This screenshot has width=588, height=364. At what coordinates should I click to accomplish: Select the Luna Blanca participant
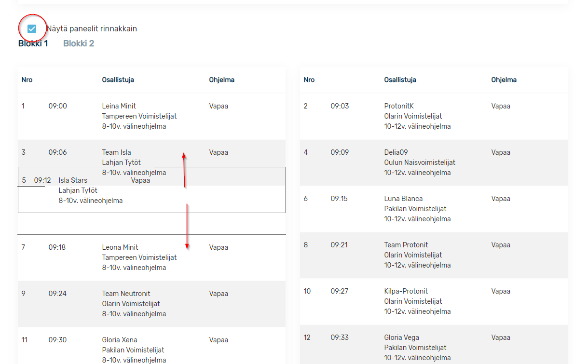403,199
